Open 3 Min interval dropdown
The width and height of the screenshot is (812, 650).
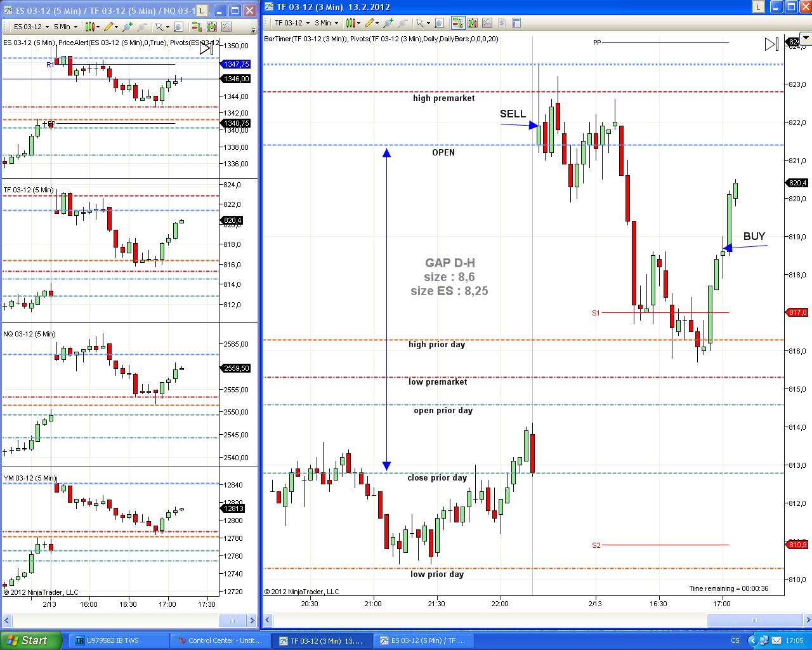coord(327,23)
